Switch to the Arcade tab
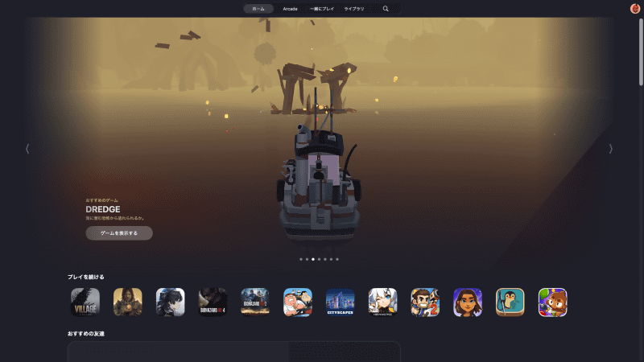The height and width of the screenshot is (362, 644). [x=290, y=9]
